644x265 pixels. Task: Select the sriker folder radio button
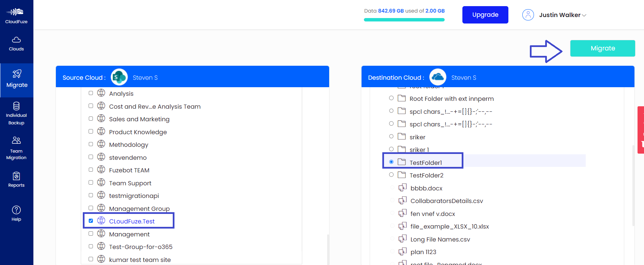(x=391, y=137)
